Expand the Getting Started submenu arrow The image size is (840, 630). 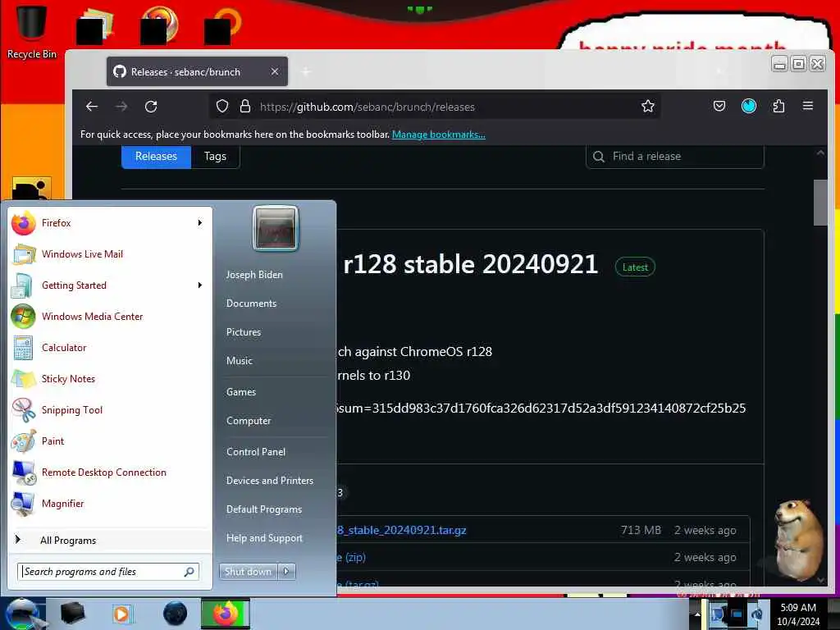pyautogui.click(x=200, y=285)
